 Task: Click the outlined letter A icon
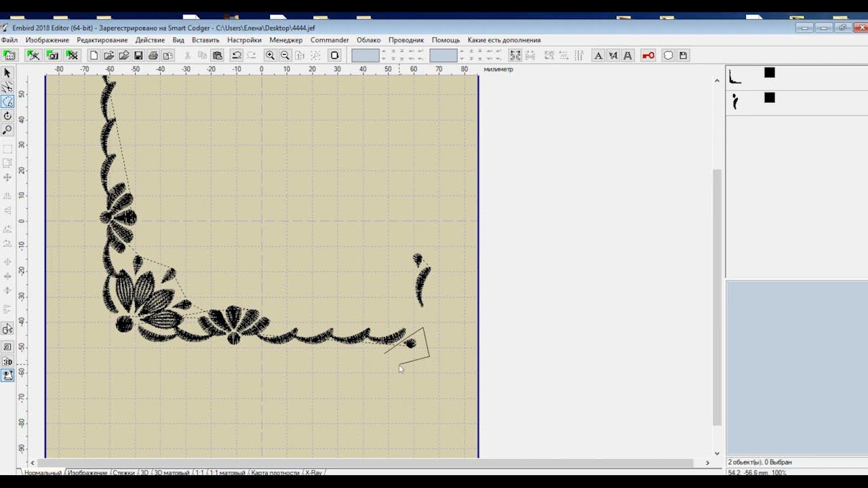tap(627, 56)
